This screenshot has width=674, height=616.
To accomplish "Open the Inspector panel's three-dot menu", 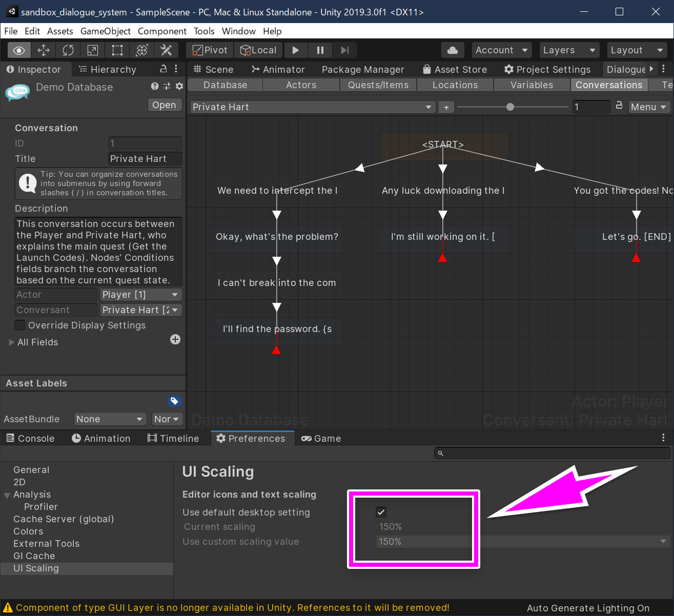I will 176,69.
